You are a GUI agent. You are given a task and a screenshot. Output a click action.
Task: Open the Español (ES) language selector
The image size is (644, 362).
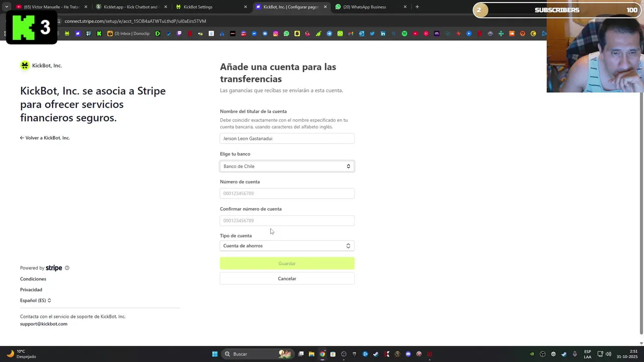(x=36, y=301)
